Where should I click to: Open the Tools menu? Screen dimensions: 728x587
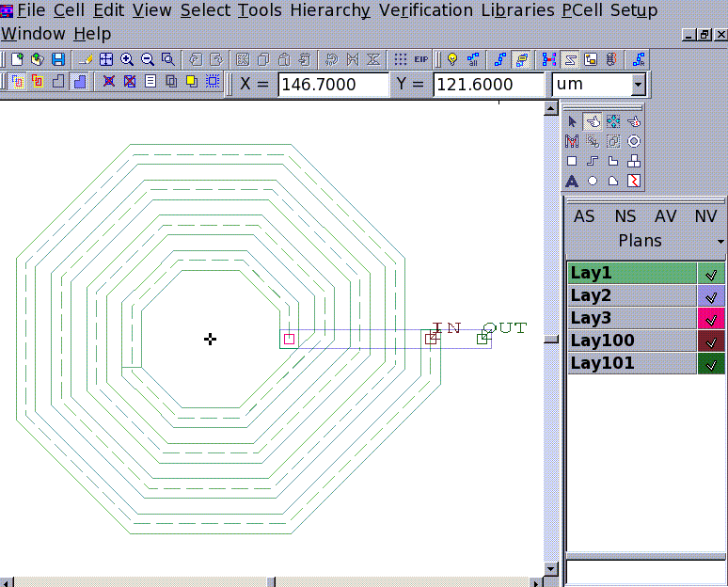click(x=260, y=10)
